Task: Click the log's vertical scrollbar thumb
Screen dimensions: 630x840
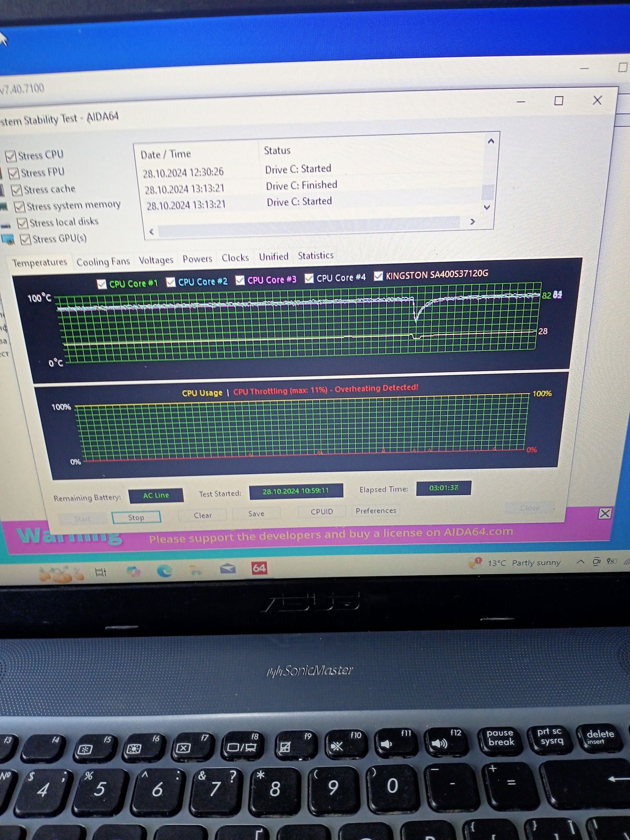Action: [488, 192]
